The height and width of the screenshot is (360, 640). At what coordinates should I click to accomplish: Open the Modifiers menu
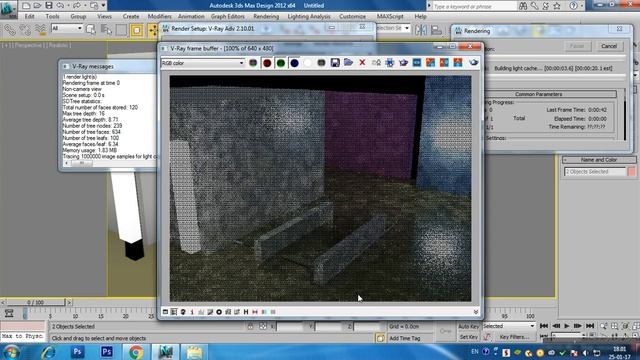click(159, 16)
